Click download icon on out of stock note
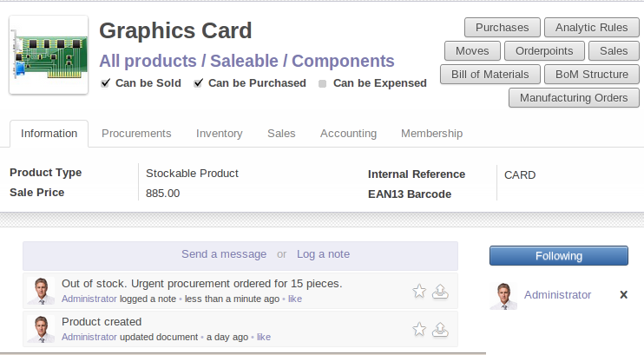Image resolution: width=644 pixels, height=355 pixels. click(x=440, y=291)
